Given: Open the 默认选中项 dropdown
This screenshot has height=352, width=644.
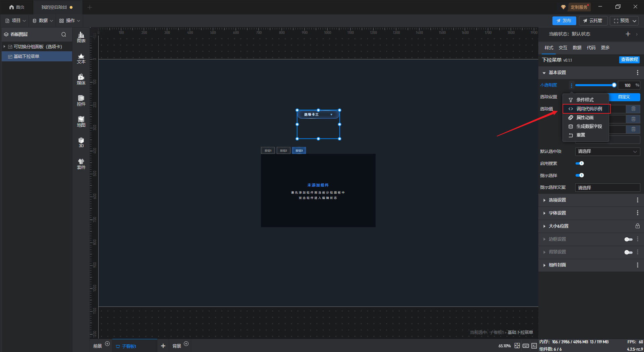Looking at the screenshot, I should (x=607, y=152).
